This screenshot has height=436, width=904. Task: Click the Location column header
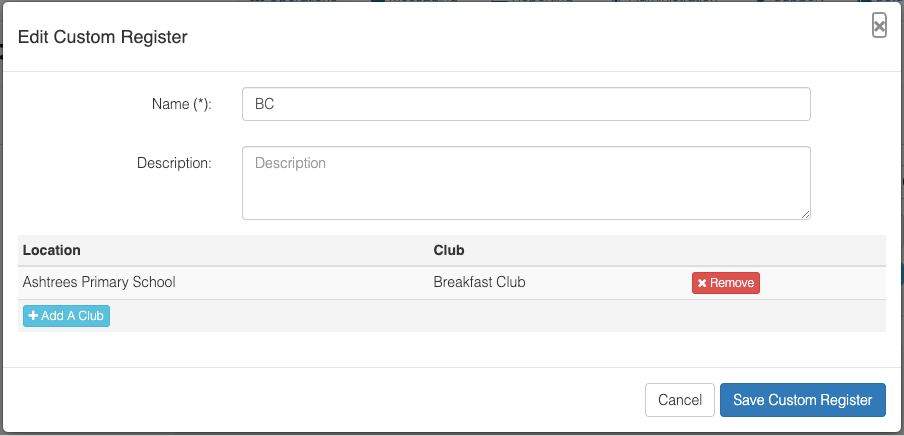tap(52, 250)
